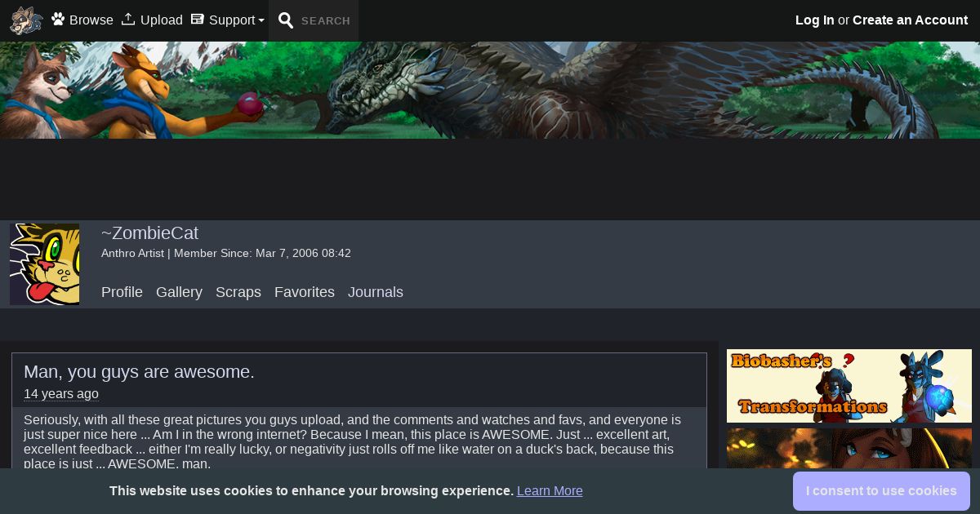
Task: Open Biobasher's Transformations banner ad
Action: tap(849, 386)
